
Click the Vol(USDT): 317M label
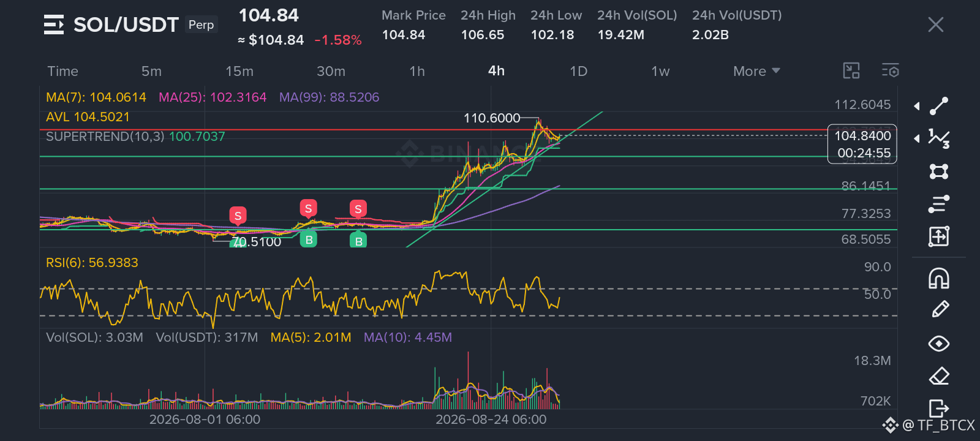[x=206, y=337]
